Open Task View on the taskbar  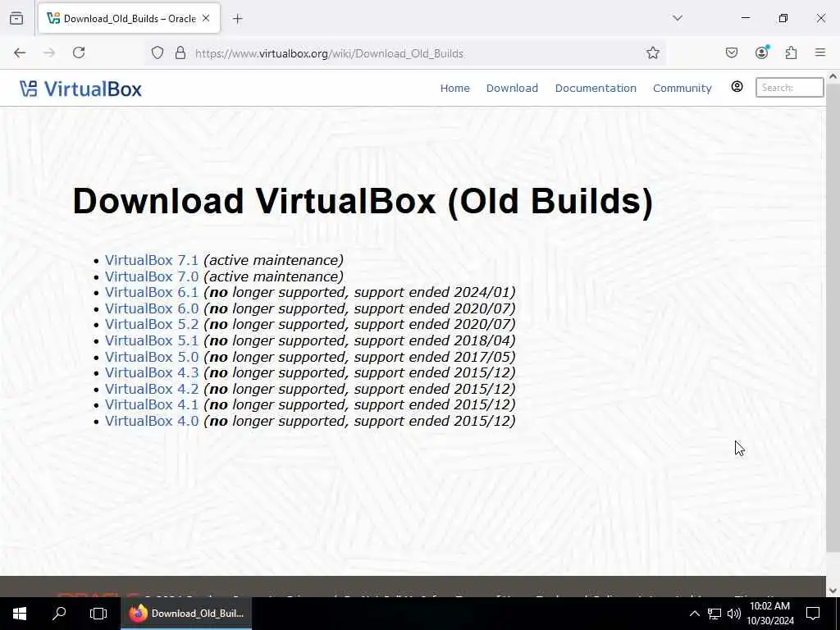tap(98, 614)
